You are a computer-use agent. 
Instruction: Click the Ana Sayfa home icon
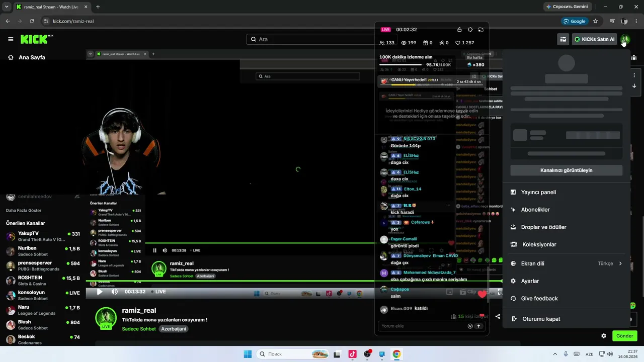(11, 57)
